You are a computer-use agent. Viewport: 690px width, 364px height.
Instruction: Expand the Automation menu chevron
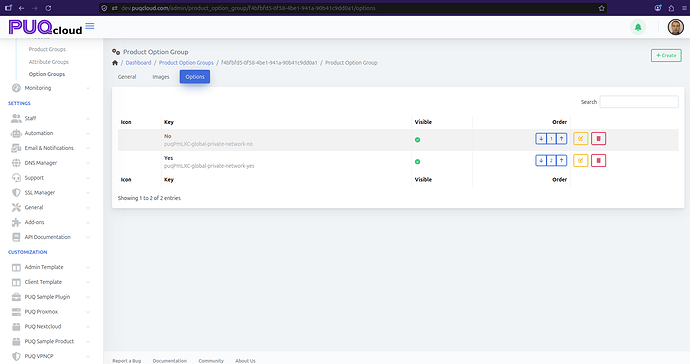tap(88, 133)
